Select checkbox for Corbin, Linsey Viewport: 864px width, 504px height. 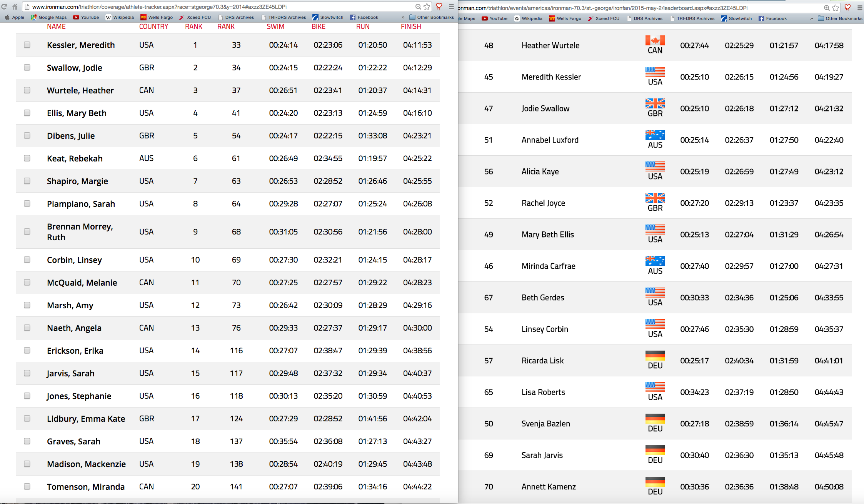[27, 260]
